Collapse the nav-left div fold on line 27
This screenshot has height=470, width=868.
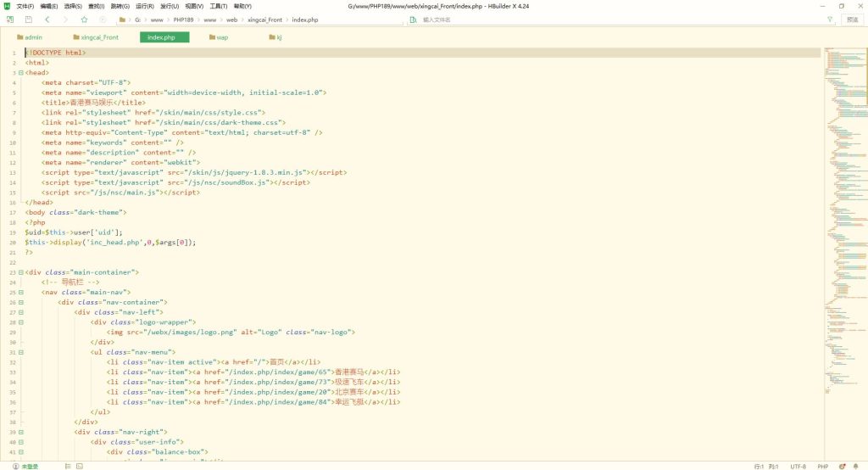[x=21, y=312]
